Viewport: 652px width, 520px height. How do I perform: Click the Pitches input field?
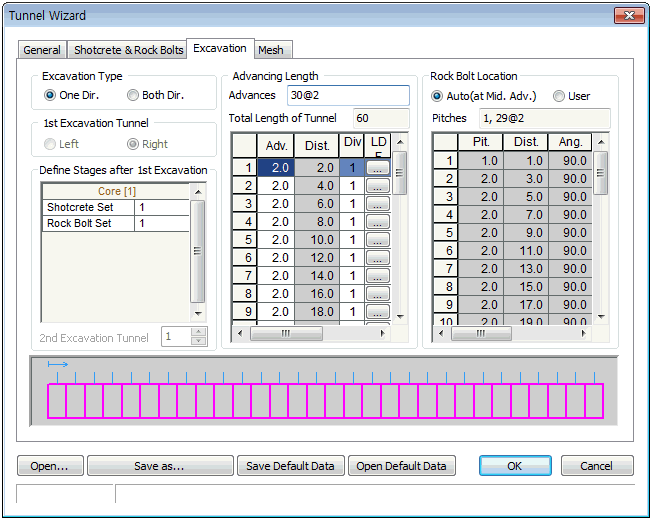[x=543, y=118]
